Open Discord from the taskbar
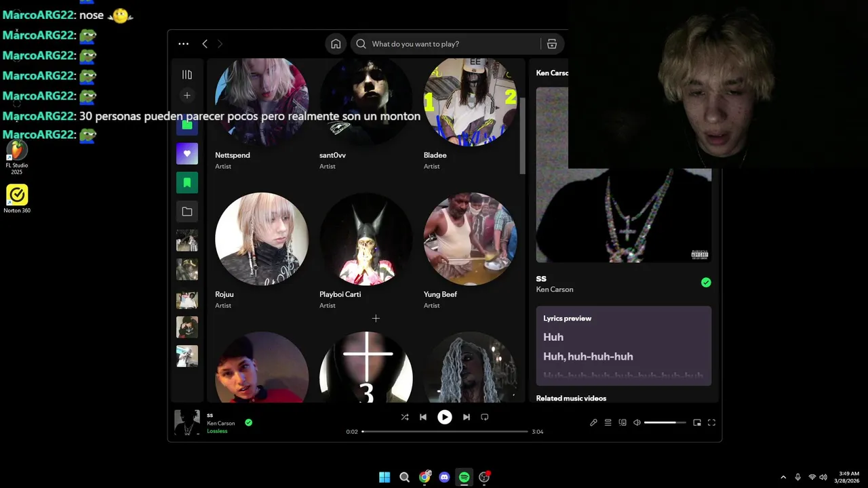Image resolution: width=868 pixels, height=488 pixels. point(444,477)
